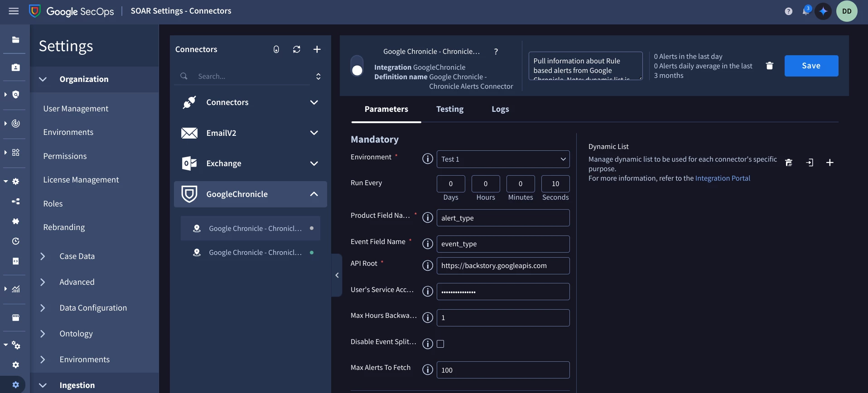Open notifications bell with badge

pos(806,11)
